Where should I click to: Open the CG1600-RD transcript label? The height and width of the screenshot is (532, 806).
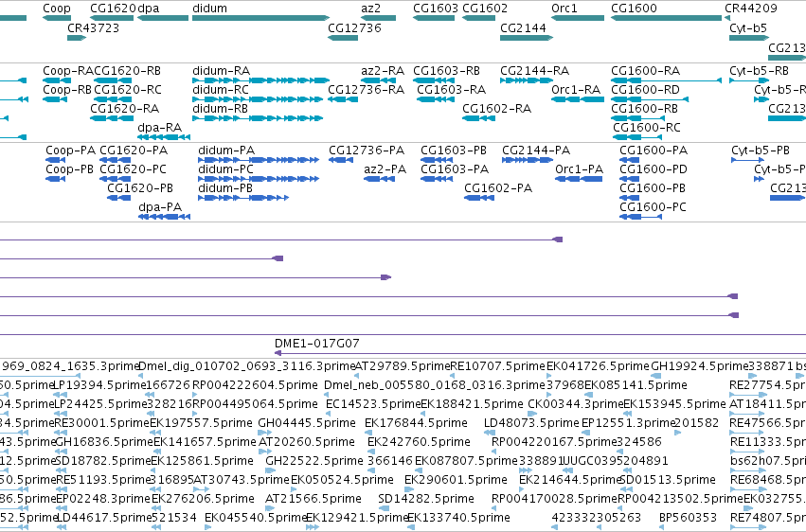[645, 90]
